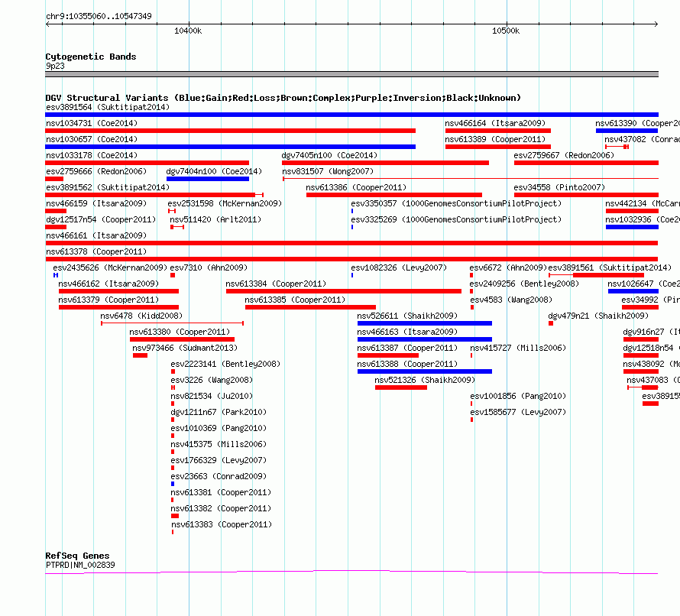680x616 pixels.
Task: Click esv2759667 (Redon2006) label
Action: (564, 155)
